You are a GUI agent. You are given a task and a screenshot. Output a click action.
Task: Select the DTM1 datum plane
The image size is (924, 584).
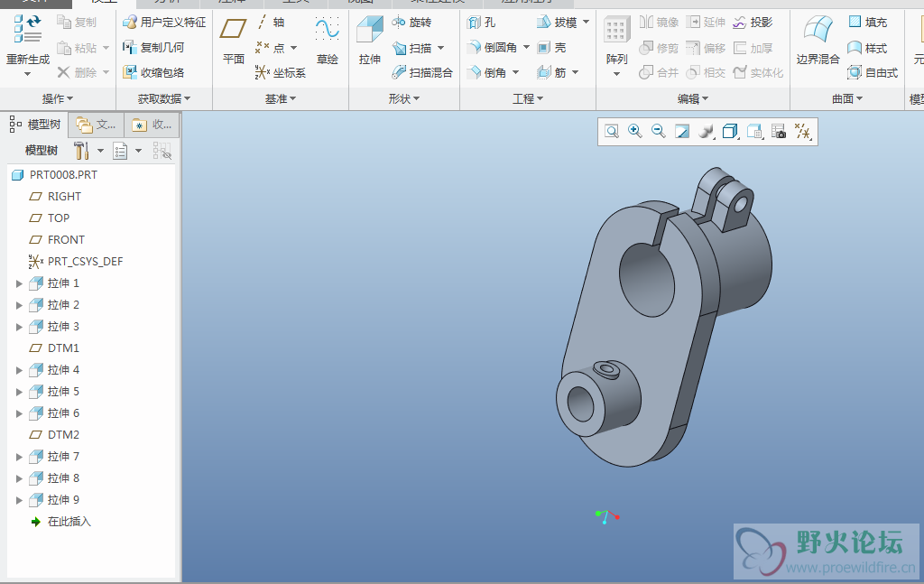click(x=54, y=348)
